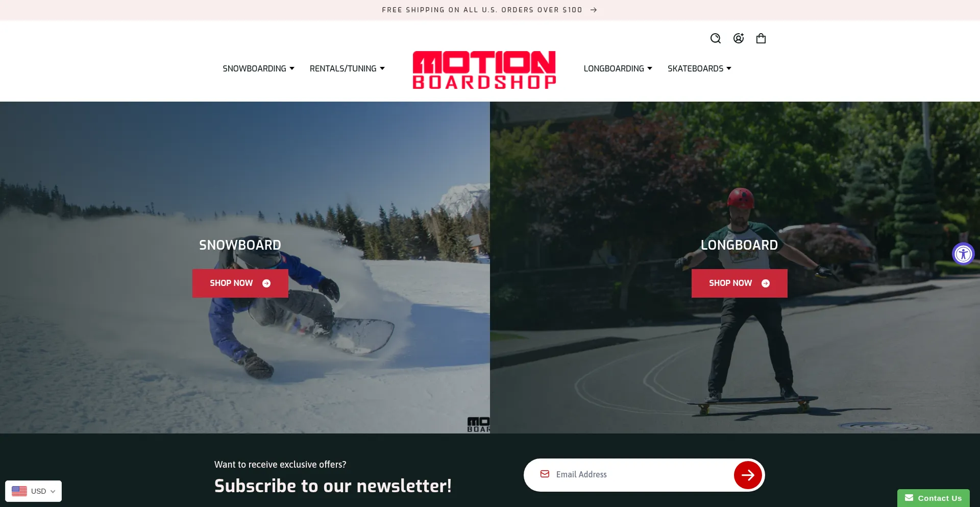
Task: Click the arrow beside free shipping banner
Action: [594, 10]
